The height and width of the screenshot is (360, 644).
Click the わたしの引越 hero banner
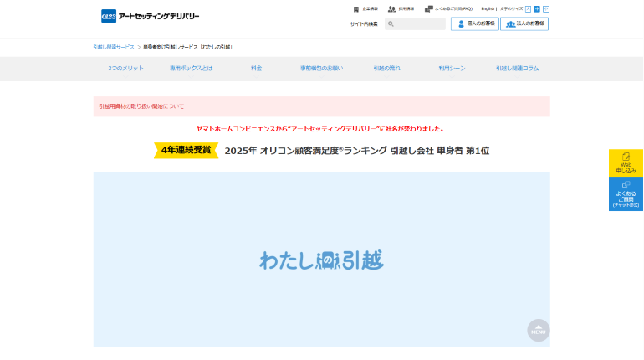(x=322, y=260)
